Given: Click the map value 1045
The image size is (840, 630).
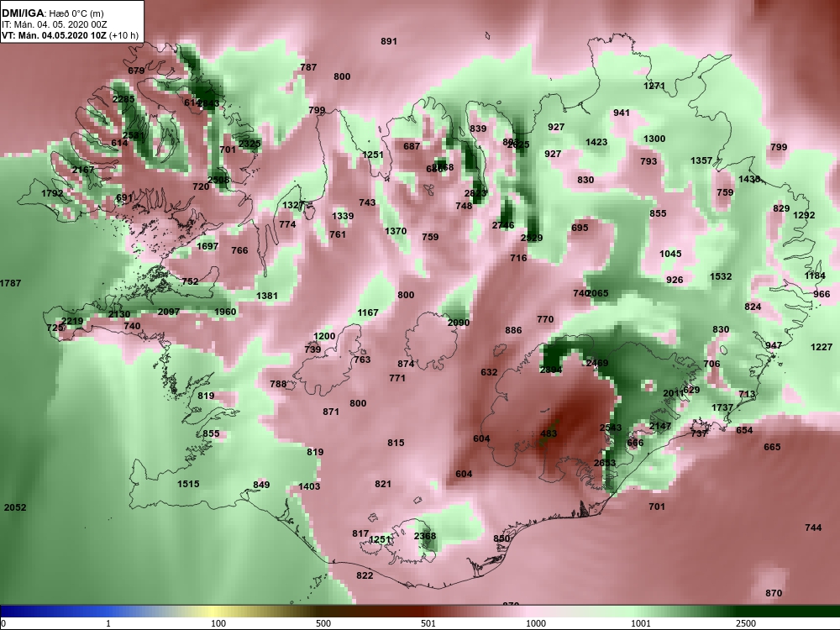Looking at the screenshot, I should 670,254.
